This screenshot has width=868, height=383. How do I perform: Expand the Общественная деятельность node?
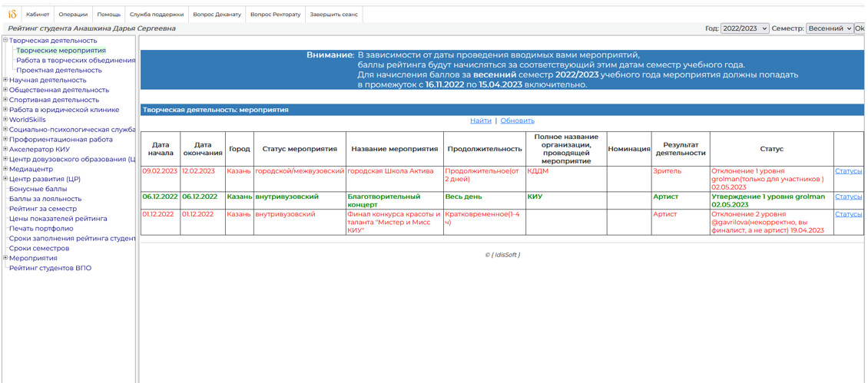5,90
